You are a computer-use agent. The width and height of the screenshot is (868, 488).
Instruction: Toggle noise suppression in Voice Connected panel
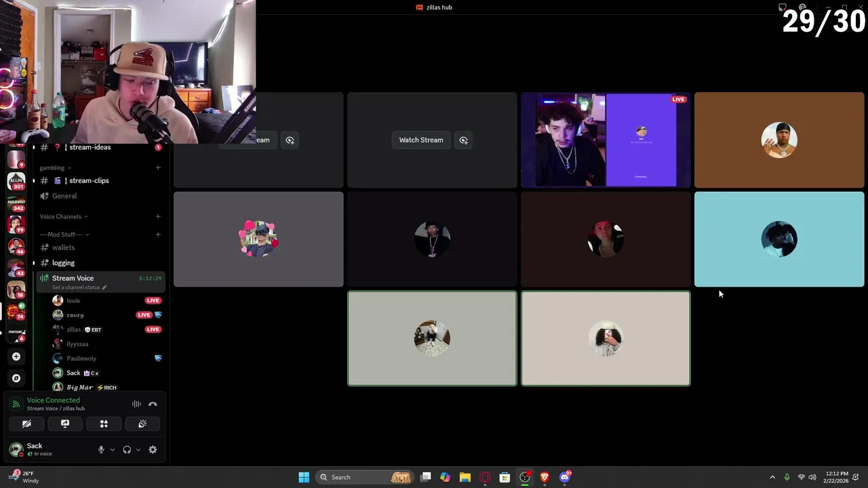(x=136, y=404)
